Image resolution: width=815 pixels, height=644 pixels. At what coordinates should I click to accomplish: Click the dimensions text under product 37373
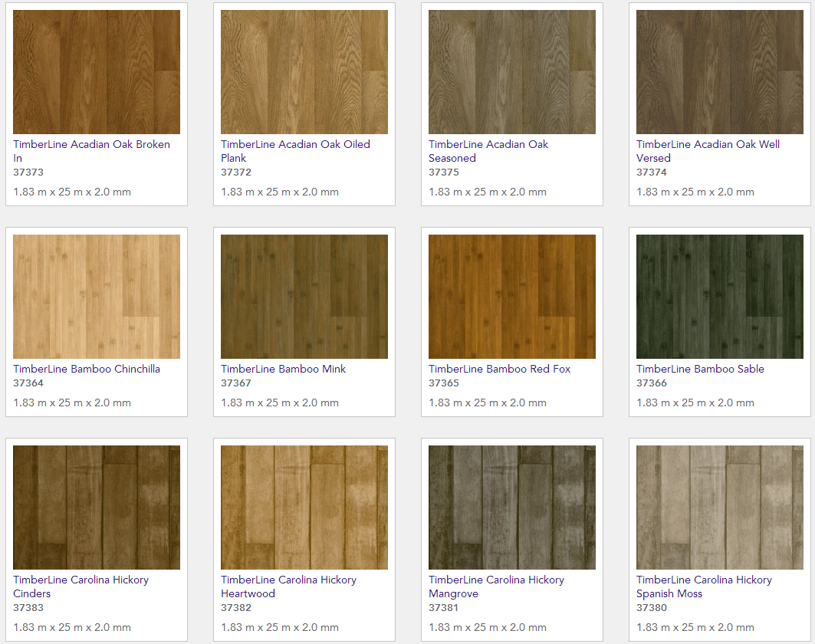coord(72,192)
